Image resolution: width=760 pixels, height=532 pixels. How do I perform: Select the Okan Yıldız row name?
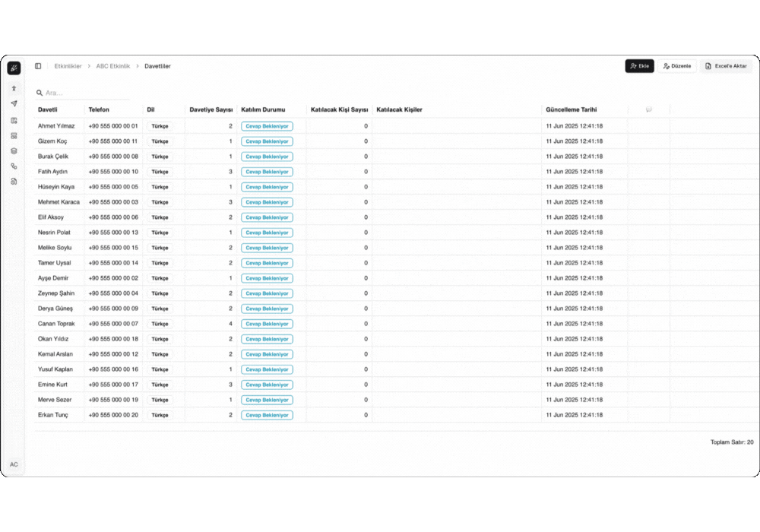53,339
